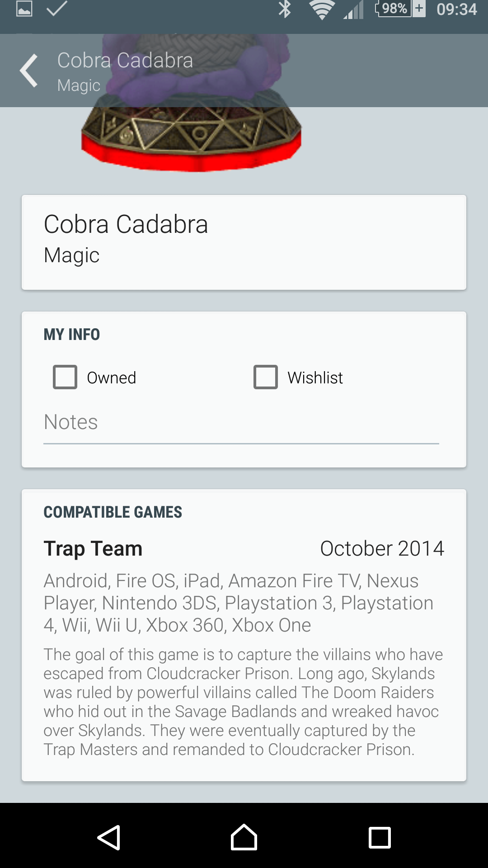Tap the Notes input field
The width and height of the screenshot is (488, 868).
(x=241, y=423)
